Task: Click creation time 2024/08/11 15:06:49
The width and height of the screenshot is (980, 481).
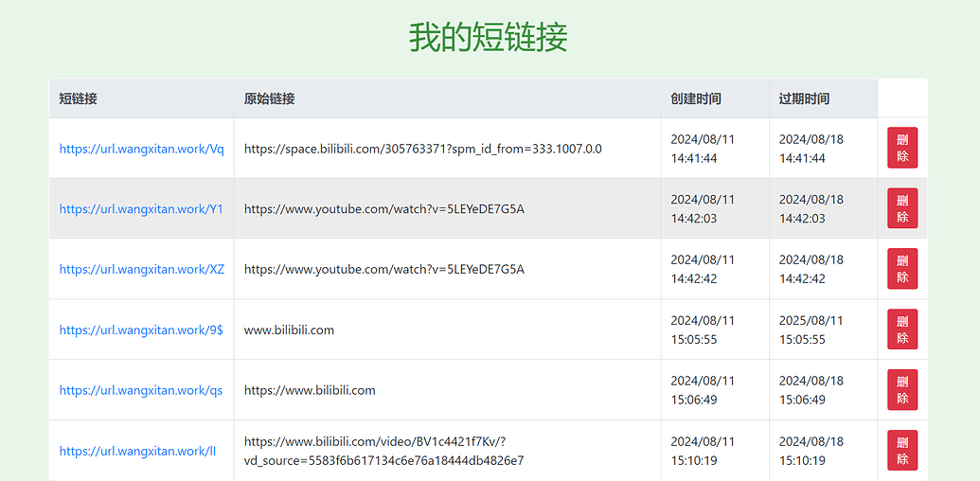Action: 703,390
